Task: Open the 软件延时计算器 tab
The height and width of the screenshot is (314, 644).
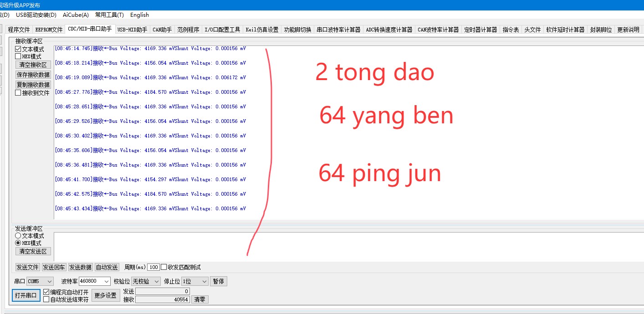Action: pyautogui.click(x=565, y=30)
